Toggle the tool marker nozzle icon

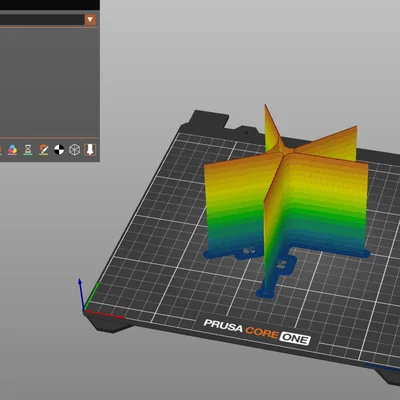click(90, 150)
